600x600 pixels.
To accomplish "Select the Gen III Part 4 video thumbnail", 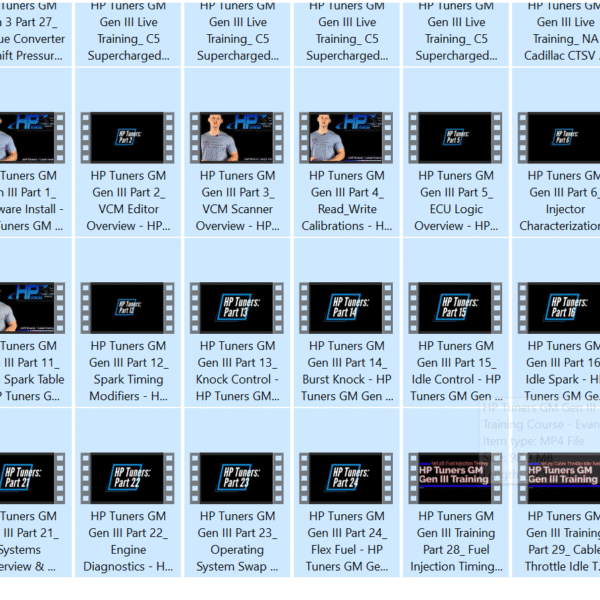I will coord(346,138).
